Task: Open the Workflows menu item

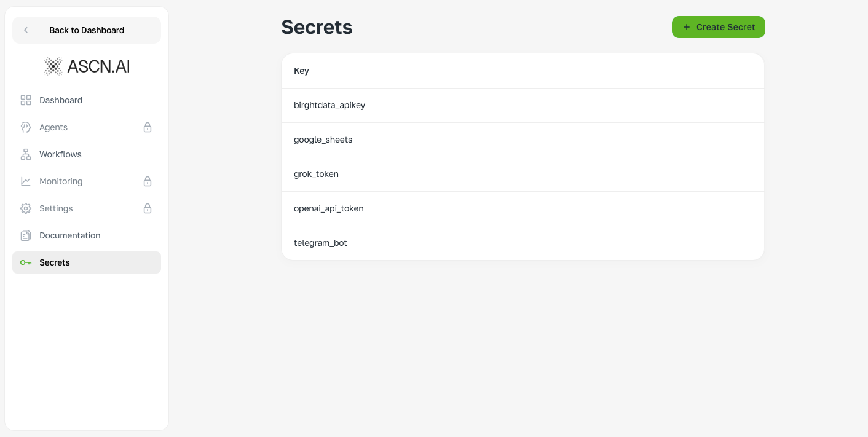Action: click(x=87, y=154)
